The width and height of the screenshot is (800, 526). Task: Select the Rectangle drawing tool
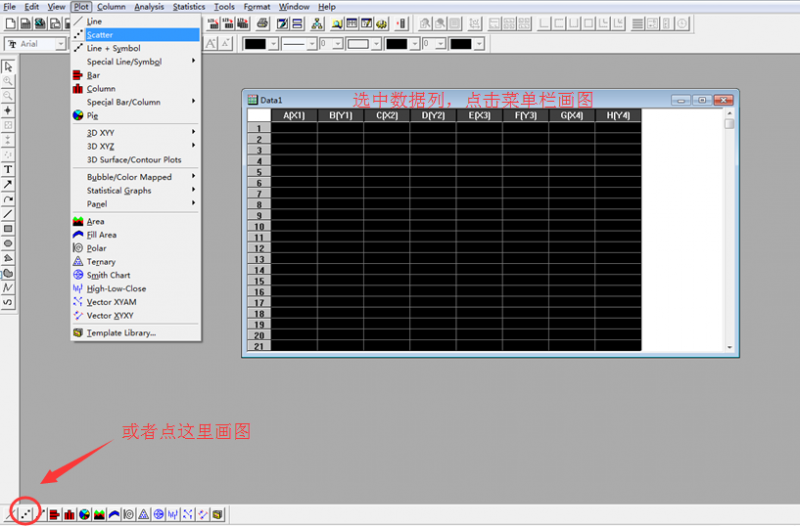pyautogui.click(x=8, y=229)
